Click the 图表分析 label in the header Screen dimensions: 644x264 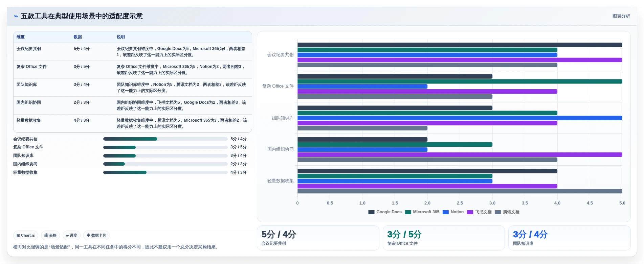click(621, 16)
